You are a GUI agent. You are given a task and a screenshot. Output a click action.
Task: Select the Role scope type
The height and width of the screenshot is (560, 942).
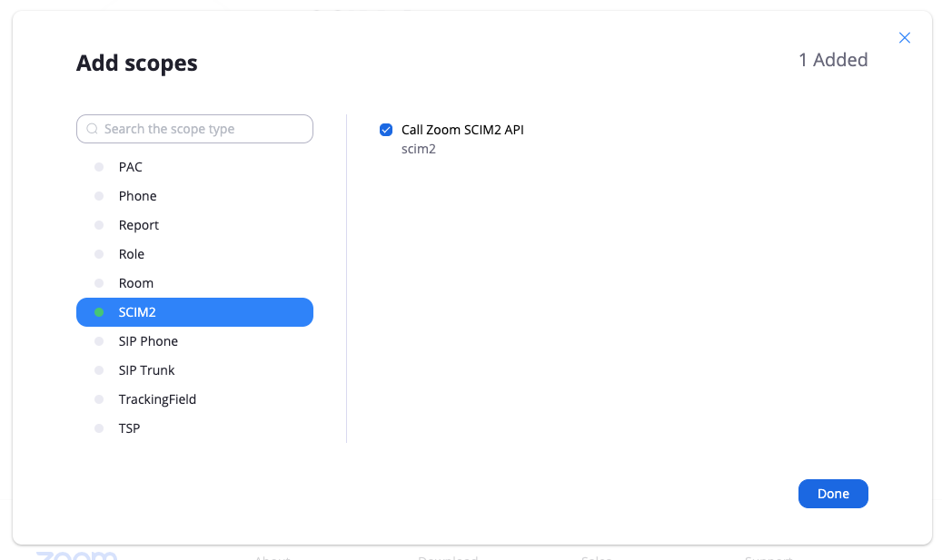point(132,254)
